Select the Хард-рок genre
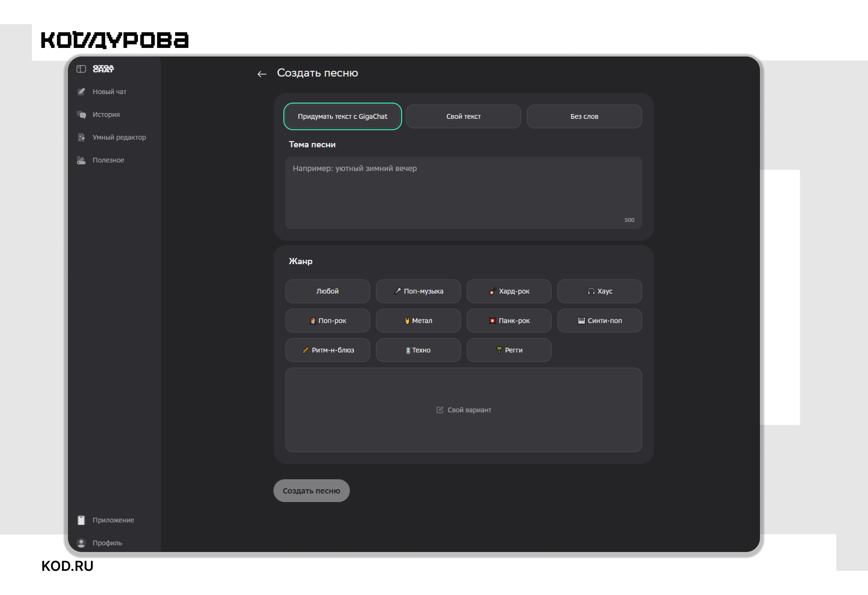The width and height of the screenshot is (868, 595). 509,291
